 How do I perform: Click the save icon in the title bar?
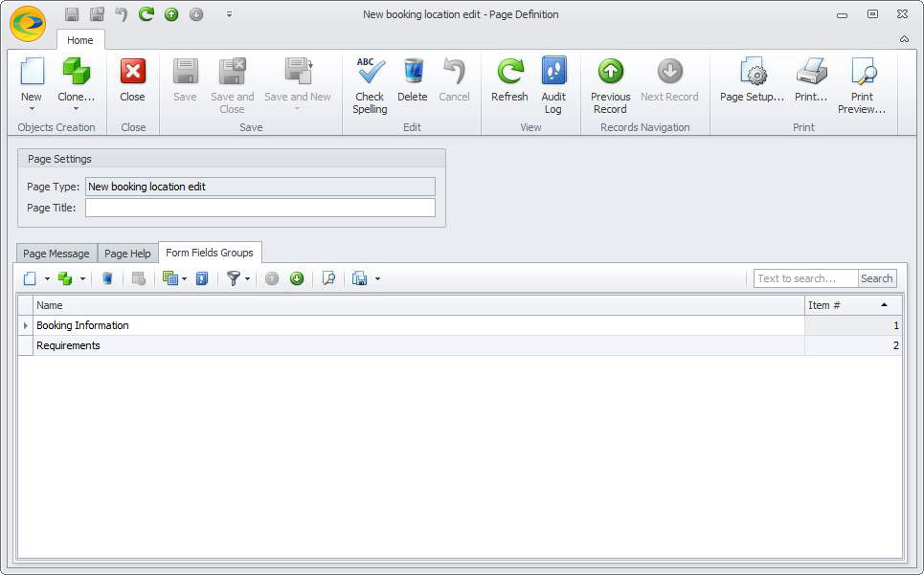(71, 14)
